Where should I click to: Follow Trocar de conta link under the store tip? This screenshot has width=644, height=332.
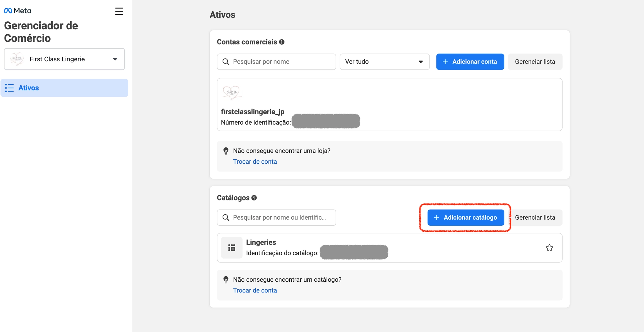tap(255, 161)
